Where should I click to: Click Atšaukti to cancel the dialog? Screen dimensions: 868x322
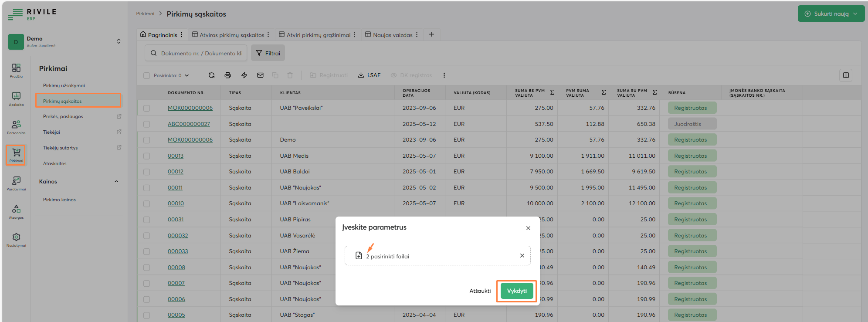pos(480,291)
